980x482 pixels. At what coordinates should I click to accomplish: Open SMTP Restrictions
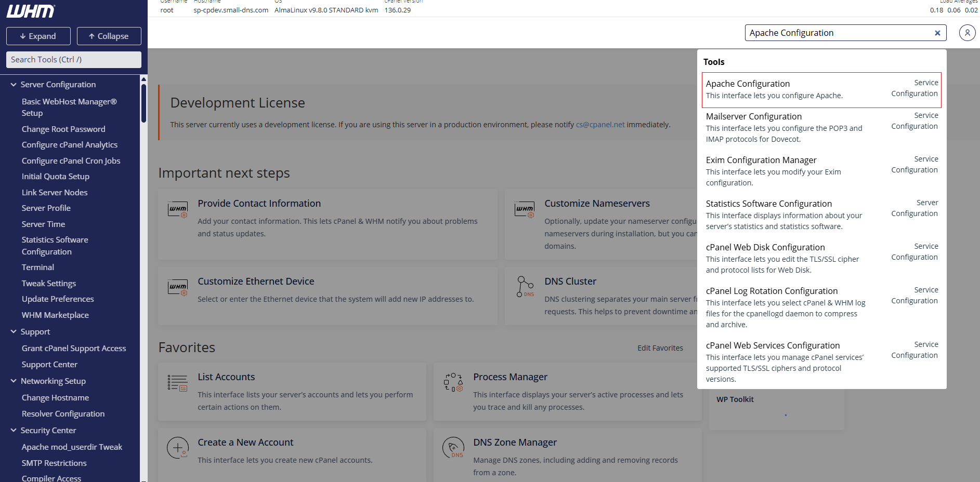tap(54, 463)
